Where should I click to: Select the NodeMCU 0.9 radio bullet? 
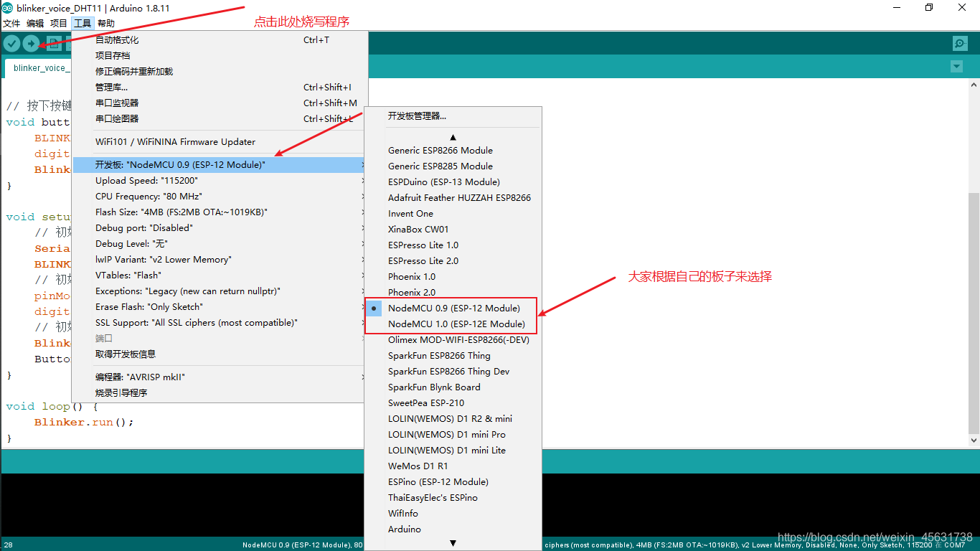pos(374,308)
